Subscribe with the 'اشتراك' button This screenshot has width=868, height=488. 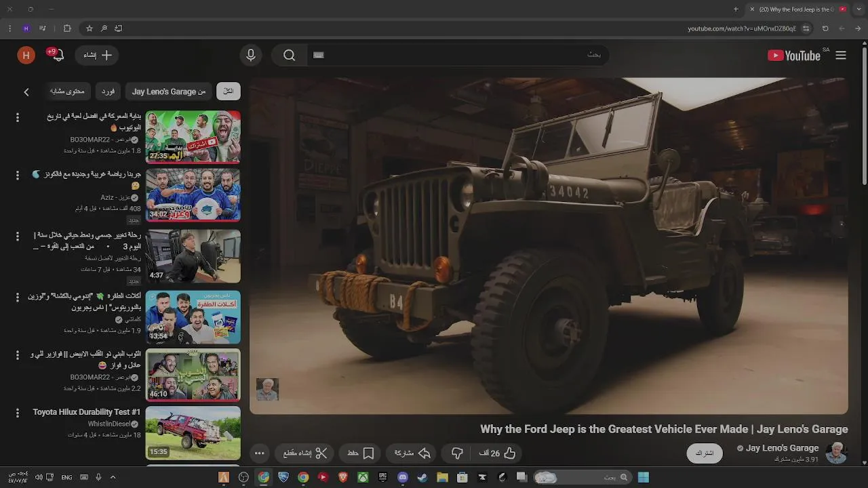coord(705,453)
